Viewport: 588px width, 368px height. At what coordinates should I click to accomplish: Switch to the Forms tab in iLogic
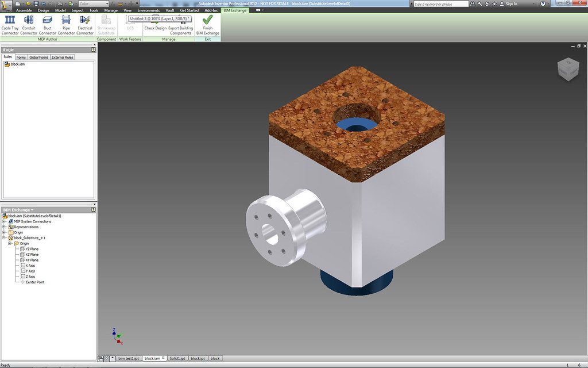(21, 57)
